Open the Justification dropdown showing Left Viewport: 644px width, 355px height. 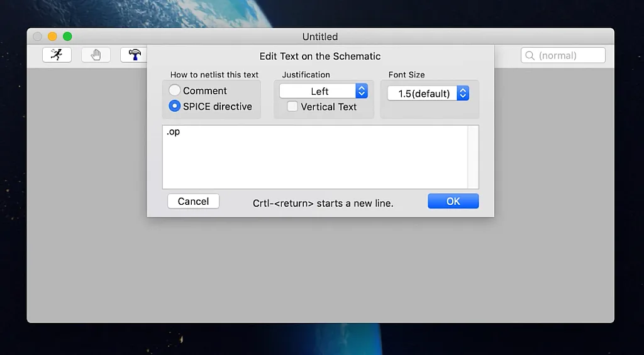tap(323, 91)
